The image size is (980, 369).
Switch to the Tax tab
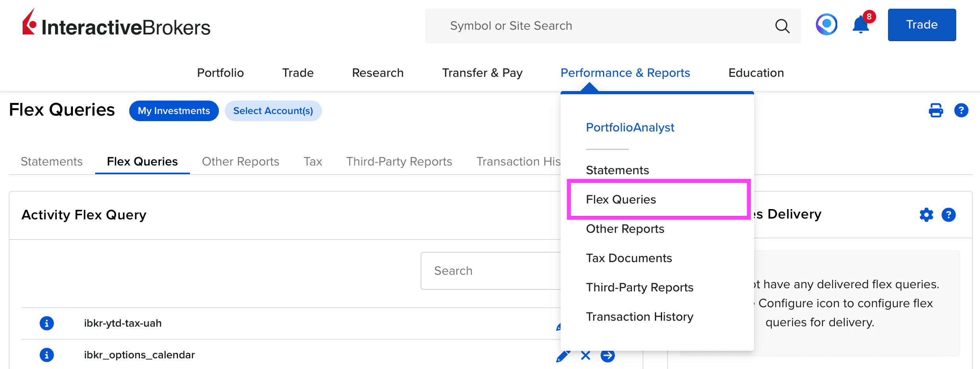313,162
